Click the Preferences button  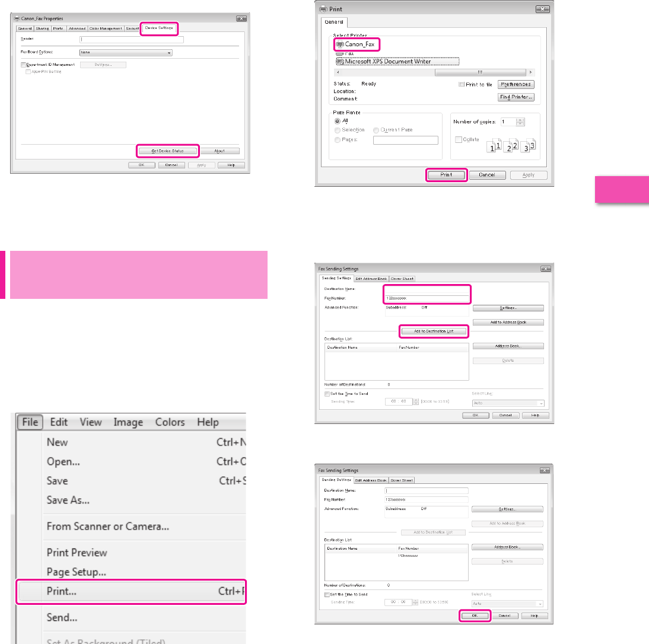[516, 84]
